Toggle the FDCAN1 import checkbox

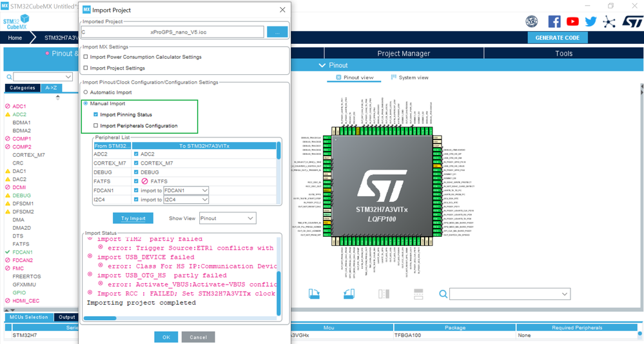pyautogui.click(x=136, y=190)
